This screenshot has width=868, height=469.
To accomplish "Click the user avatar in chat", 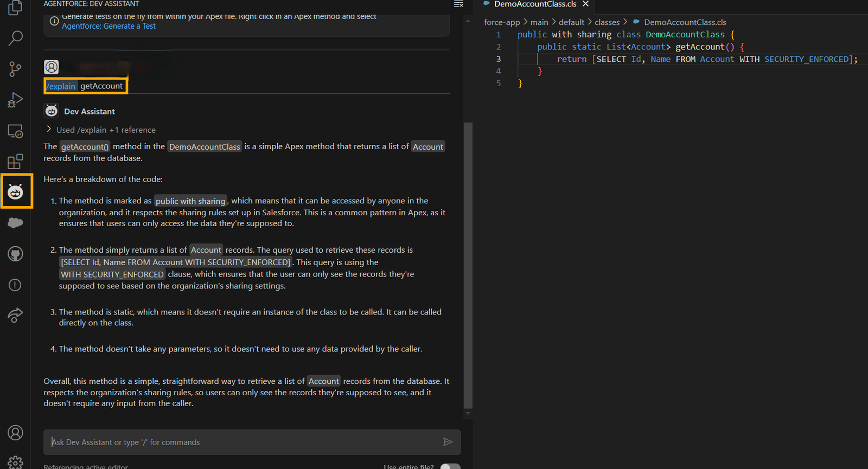I will 52,67.
